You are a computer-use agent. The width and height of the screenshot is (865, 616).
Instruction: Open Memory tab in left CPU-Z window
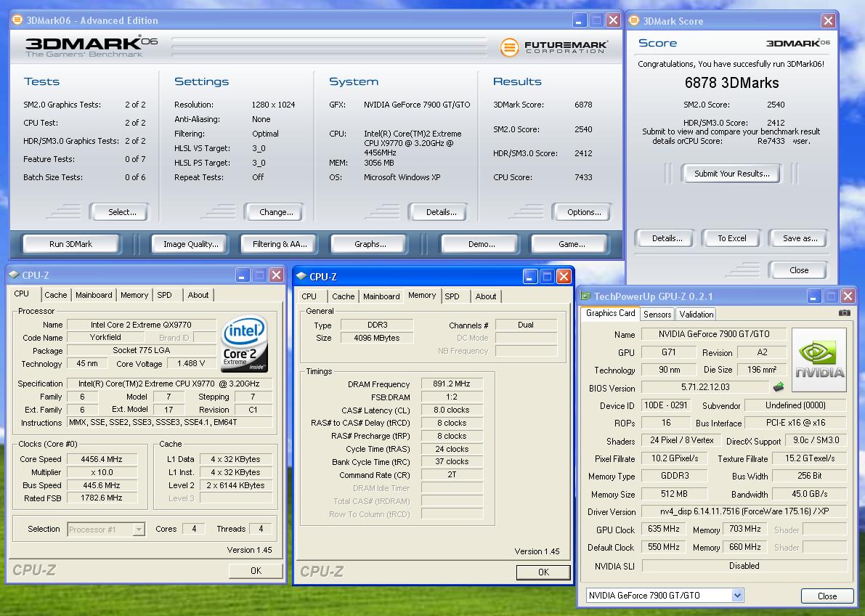pos(134,295)
